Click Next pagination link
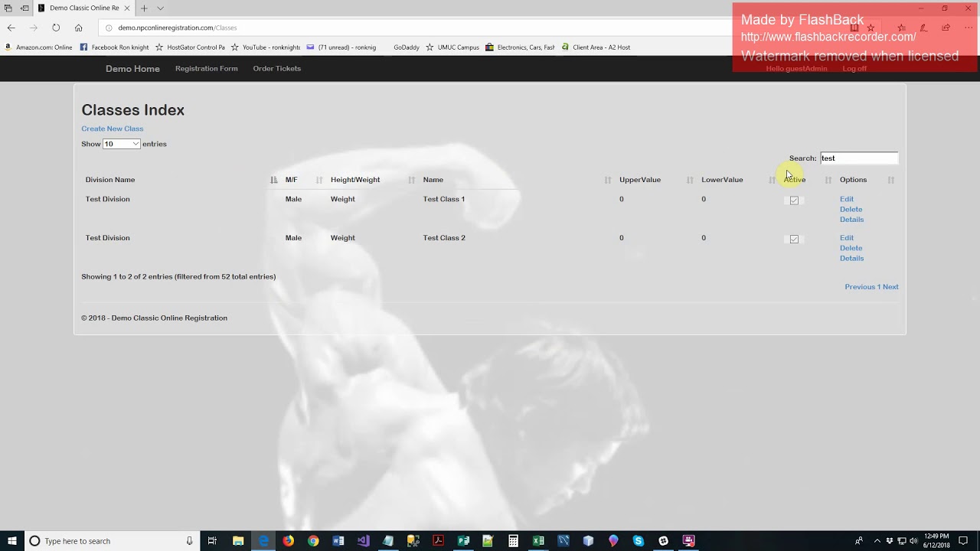The width and height of the screenshot is (980, 551). click(x=890, y=287)
